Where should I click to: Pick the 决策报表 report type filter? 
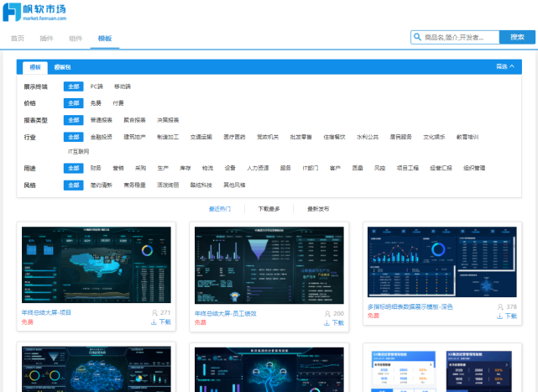[x=168, y=119]
